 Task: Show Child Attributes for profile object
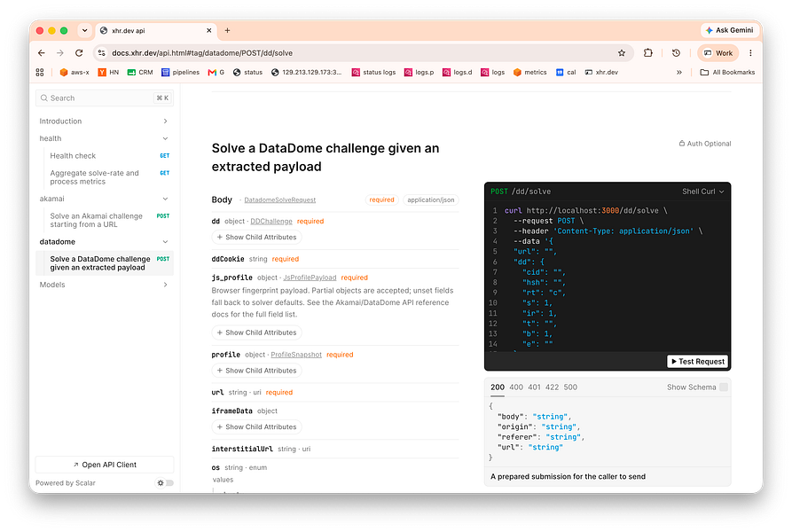pos(256,371)
